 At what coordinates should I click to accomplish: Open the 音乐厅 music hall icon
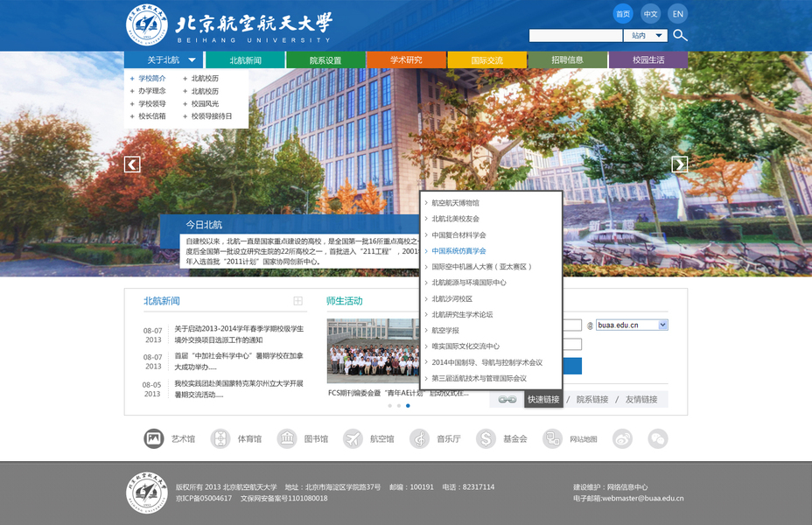click(x=419, y=439)
